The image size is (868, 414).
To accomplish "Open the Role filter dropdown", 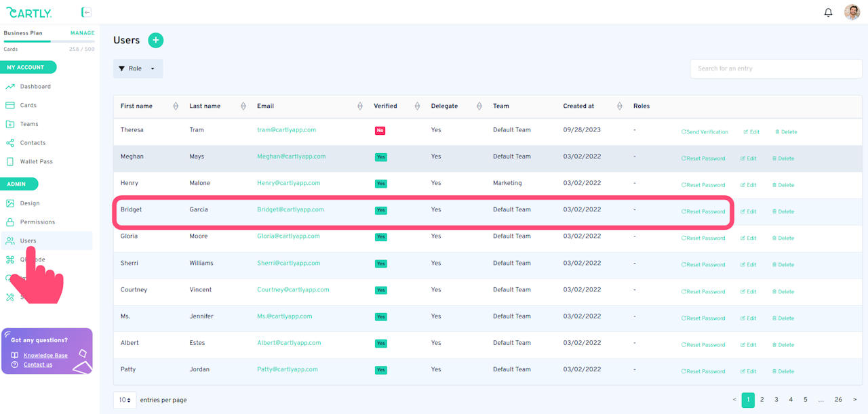I will click(138, 68).
